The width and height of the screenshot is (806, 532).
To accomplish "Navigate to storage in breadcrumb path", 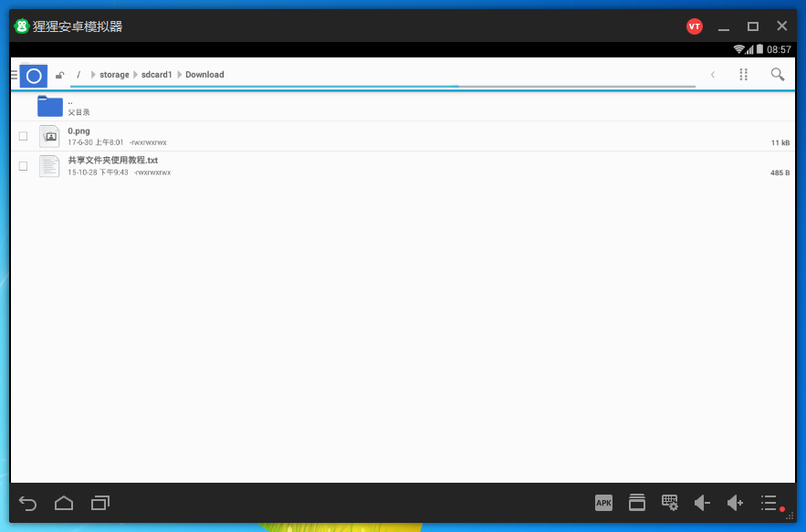I will point(114,75).
